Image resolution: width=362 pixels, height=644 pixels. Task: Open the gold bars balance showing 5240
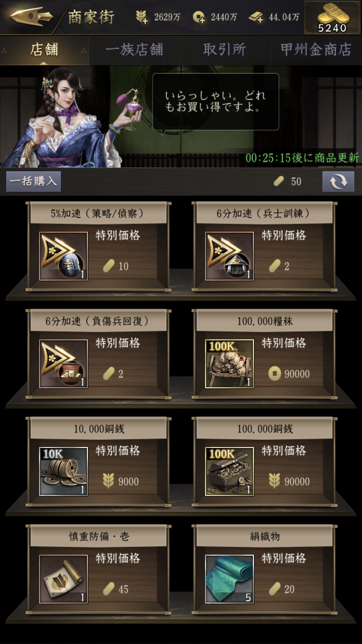[x=332, y=17]
